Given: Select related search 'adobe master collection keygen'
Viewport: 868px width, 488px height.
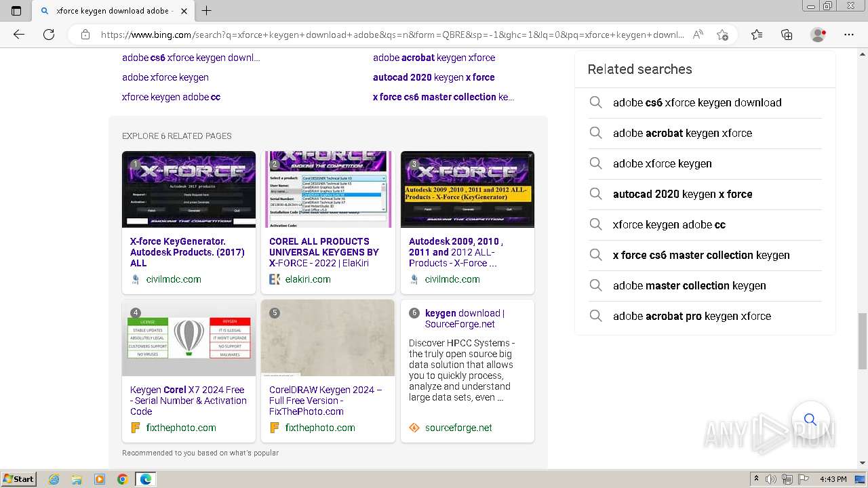Looking at the screenshot, I should (x=705, y=285).
